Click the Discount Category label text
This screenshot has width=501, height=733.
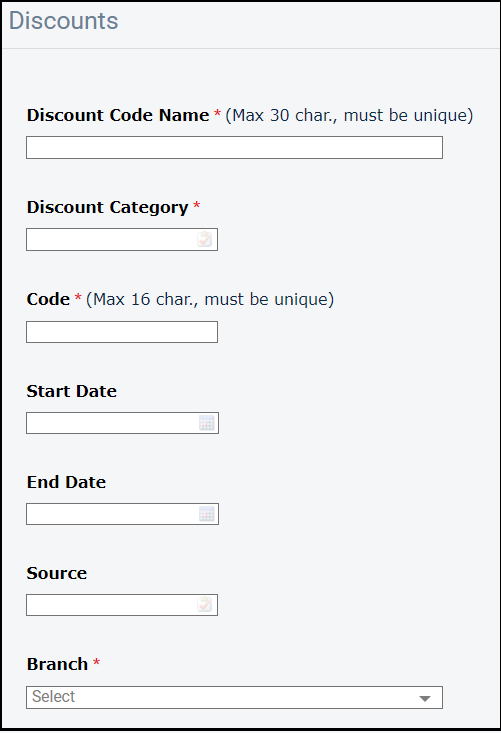point(107,208)
